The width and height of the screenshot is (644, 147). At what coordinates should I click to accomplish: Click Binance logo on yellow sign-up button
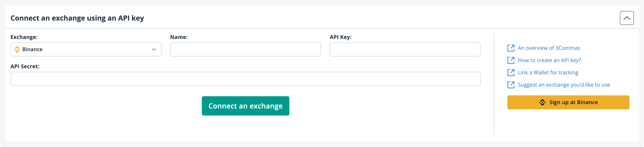(542, 102)
